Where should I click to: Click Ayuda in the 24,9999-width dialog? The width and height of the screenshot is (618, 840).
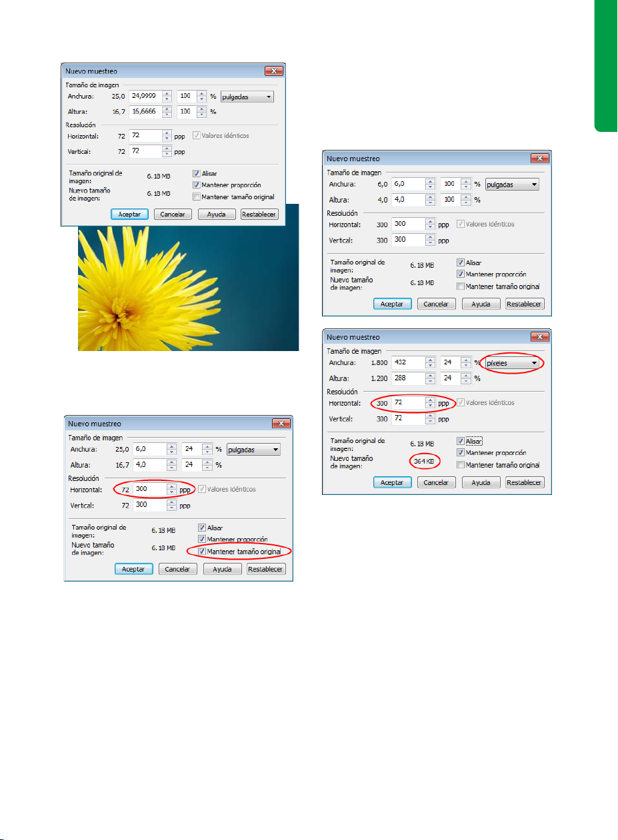[x=217, y=214]
